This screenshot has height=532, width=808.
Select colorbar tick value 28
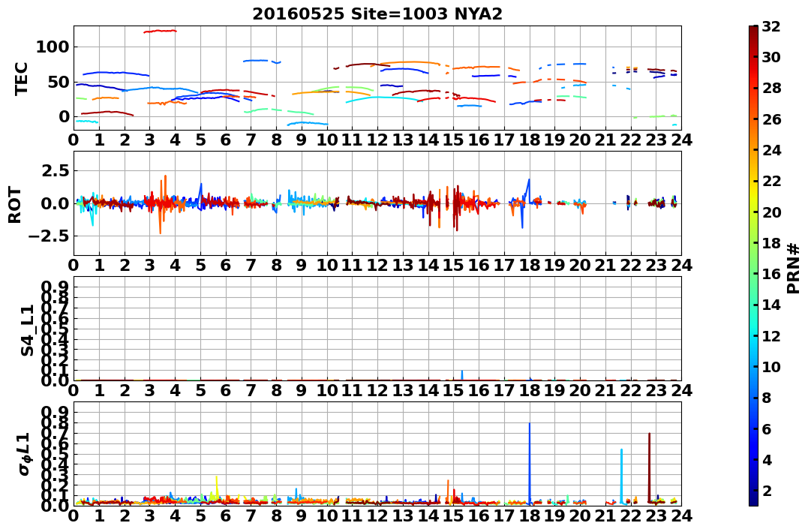771,88
